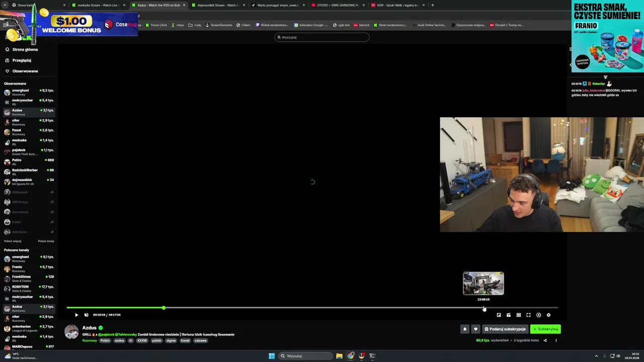Image resolution: width=644 pixels, height=362 pixels.
Task: Click Pokaż mniej under followed channels
Action: click(x=46, y=241)
